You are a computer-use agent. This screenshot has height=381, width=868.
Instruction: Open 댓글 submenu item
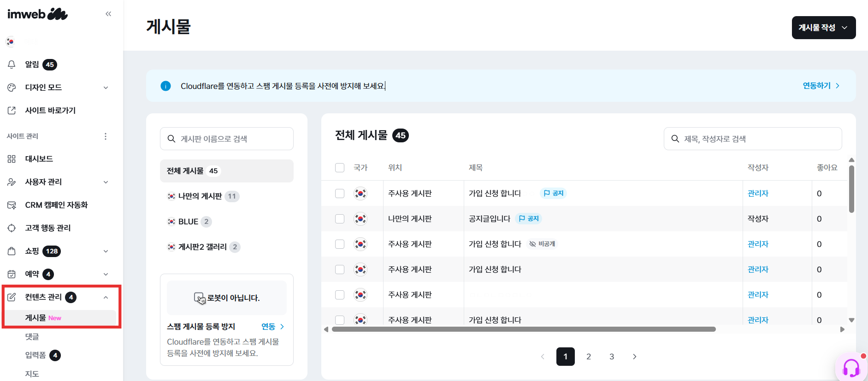32,337
